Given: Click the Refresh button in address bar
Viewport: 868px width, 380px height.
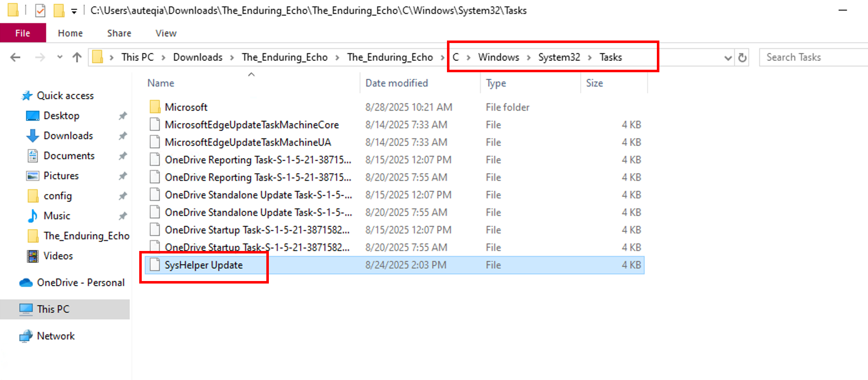Looking at the screenshot, I should (x=742, y=58).
